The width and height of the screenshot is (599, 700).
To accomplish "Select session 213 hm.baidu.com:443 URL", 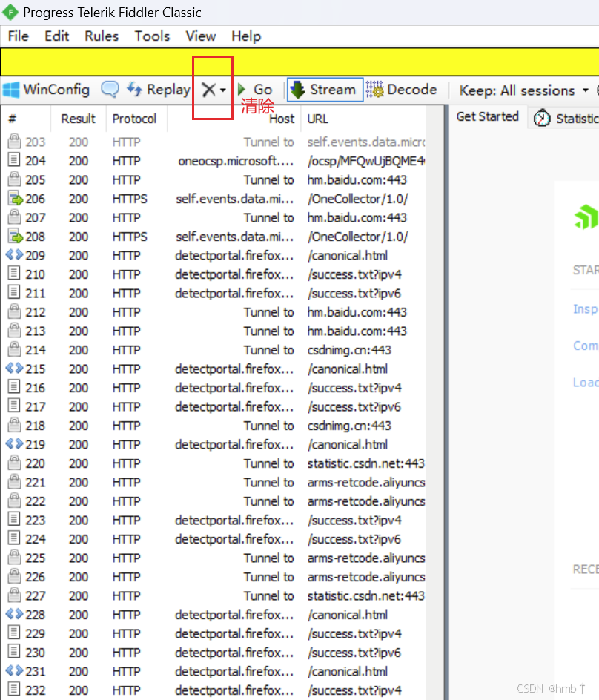I will [x=357, y=331].
